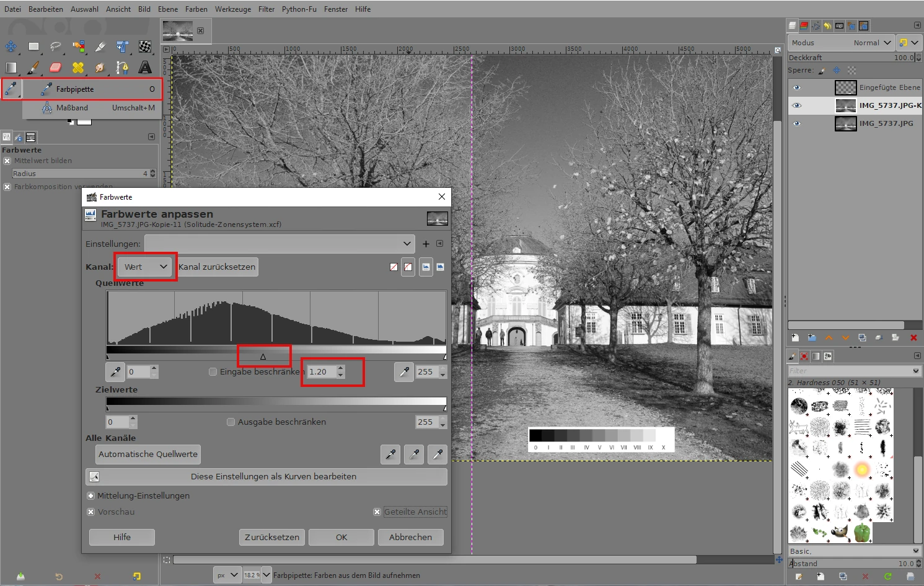Image resolution: width=924 pixels, height=586 pixels.
Task: Expand the Mittelung-Einstellungen section
Action: coord(91,496)
